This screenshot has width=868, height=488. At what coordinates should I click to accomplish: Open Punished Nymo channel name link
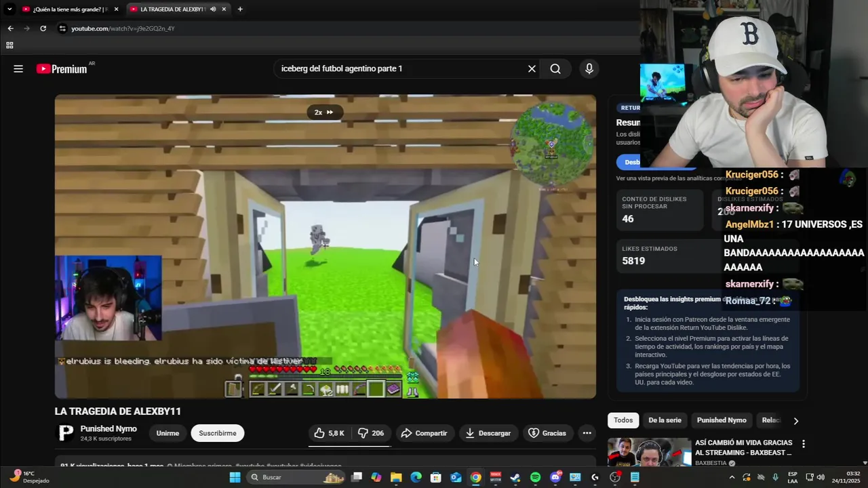click(x=108, y=429)
